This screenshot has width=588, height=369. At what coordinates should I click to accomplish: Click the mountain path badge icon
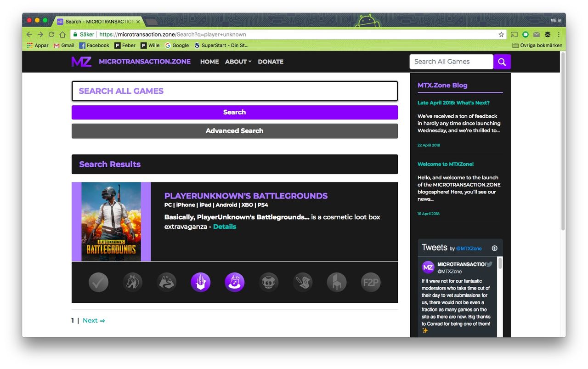(x=166, y=282)
